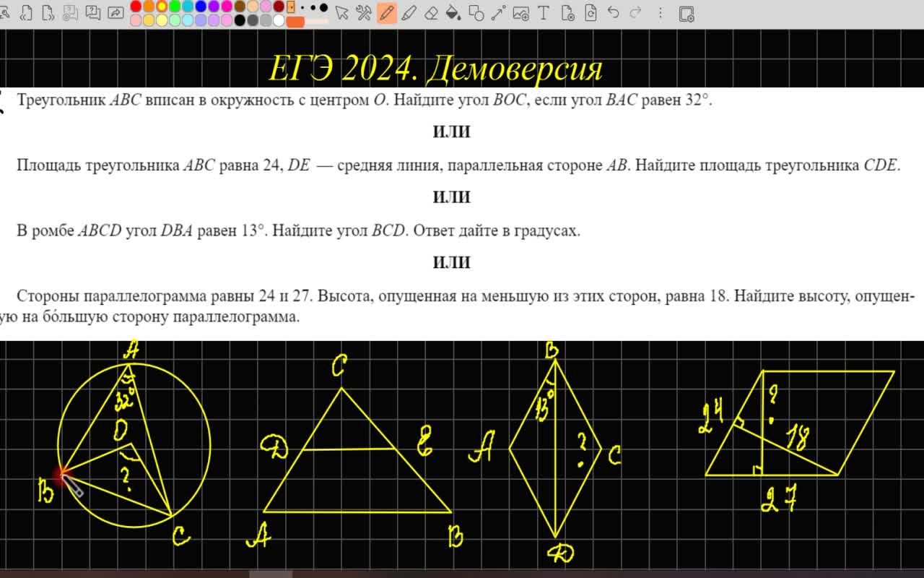The width and height of the screenshot is (924, 578).
Task: Pick the orange color swatch
Action: [x=149, y=7]
